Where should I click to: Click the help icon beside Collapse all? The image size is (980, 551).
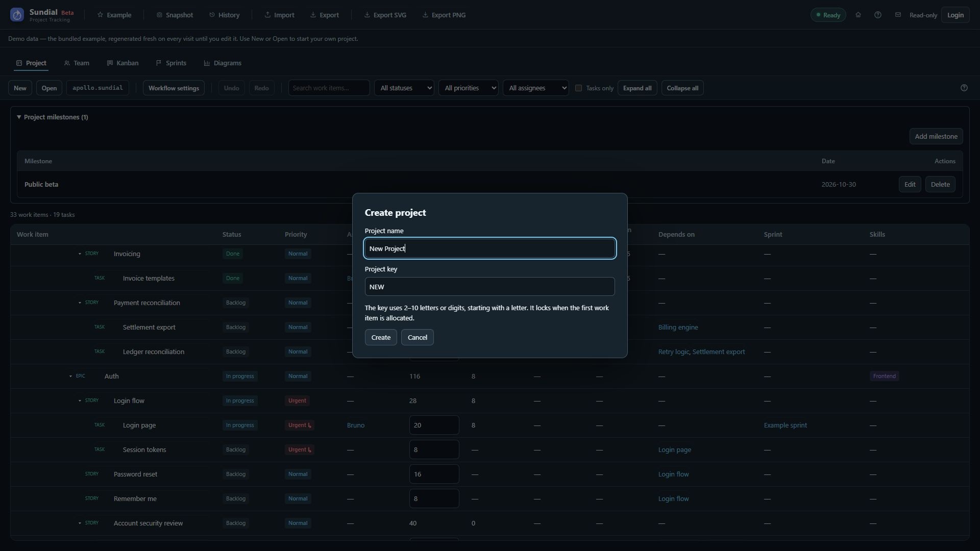964,88
